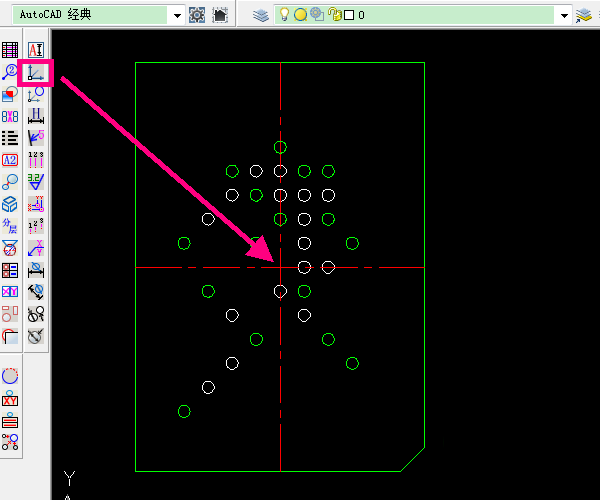The image size is (600, 500).
Task: Select the H horizontal dimension tool
Action: 36,116
